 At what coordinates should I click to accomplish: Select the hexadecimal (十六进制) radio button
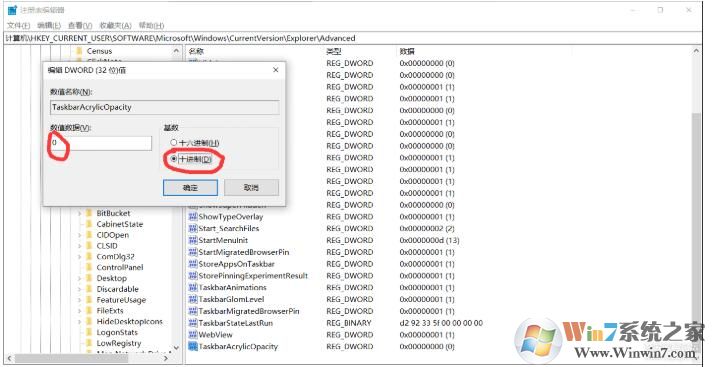click(x=173, y=143)
